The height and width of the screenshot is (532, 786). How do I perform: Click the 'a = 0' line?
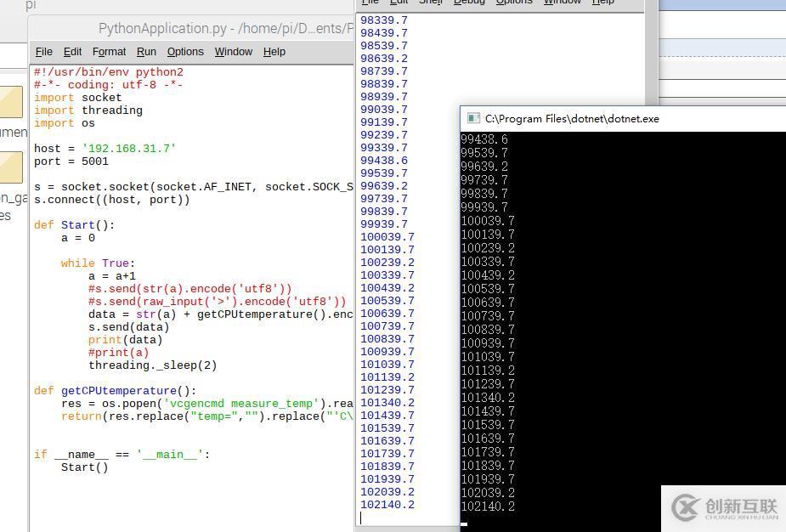77,238
